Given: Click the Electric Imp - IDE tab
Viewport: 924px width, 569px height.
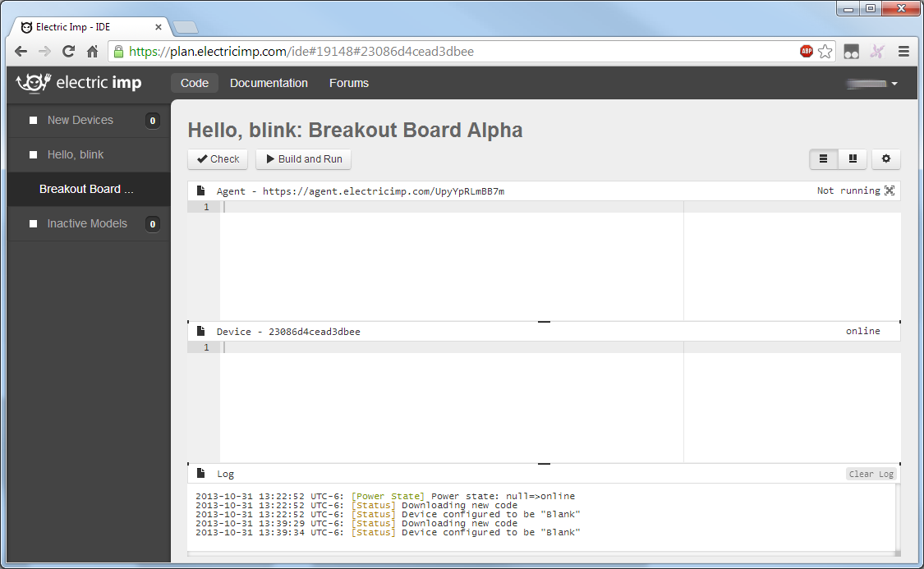Looking at the screenshot, I should tap(91, 27).
